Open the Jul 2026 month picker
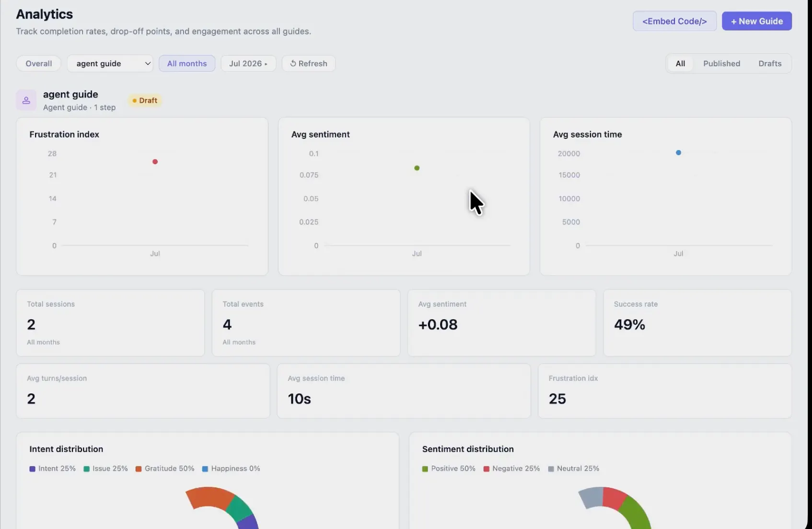812x529 pixels. pyautogui.click(x=248, y=63)
